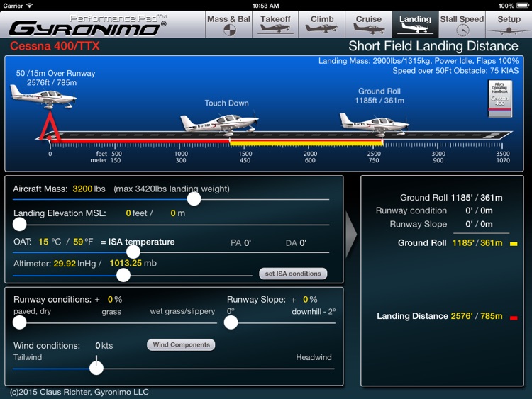532x399 pixels.
Task: Click the airplane over the runway threshold
Action: (x=43, y=96)
